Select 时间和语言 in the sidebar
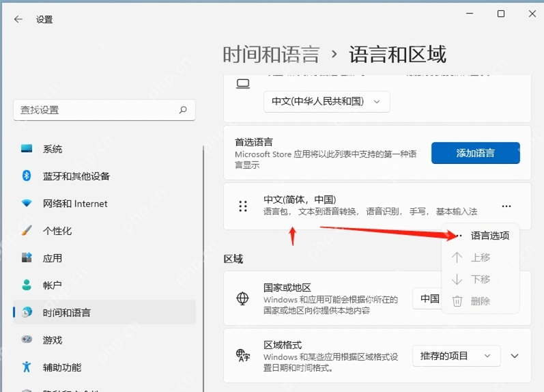 104,313
